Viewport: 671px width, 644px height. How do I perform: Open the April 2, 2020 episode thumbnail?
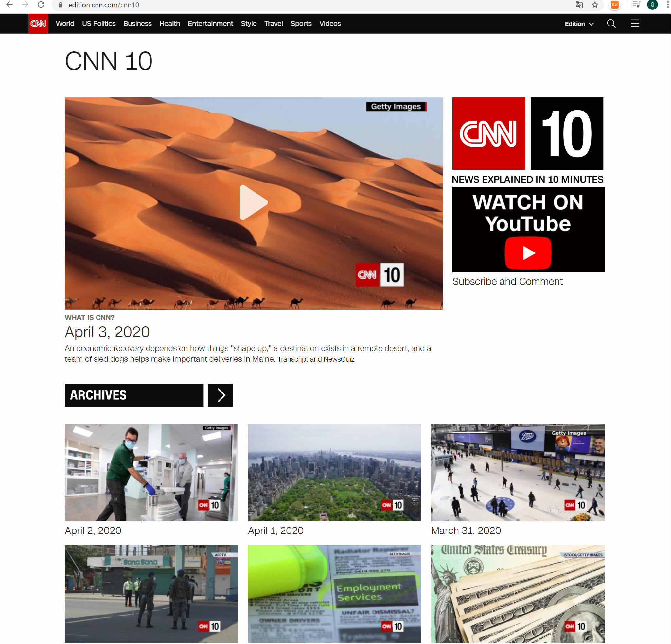151,473
